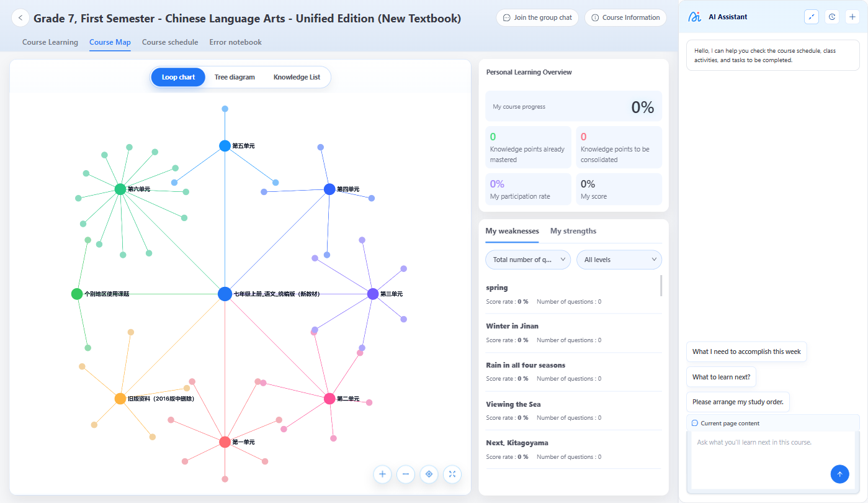This screenshot has width=868, height=503.
Task: Collapse the AI Assistant panel
Action: coord(812,17)
